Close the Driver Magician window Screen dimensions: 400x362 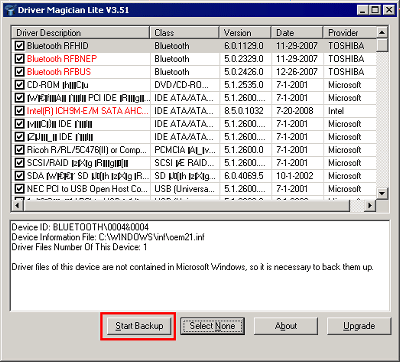(389, 10)
